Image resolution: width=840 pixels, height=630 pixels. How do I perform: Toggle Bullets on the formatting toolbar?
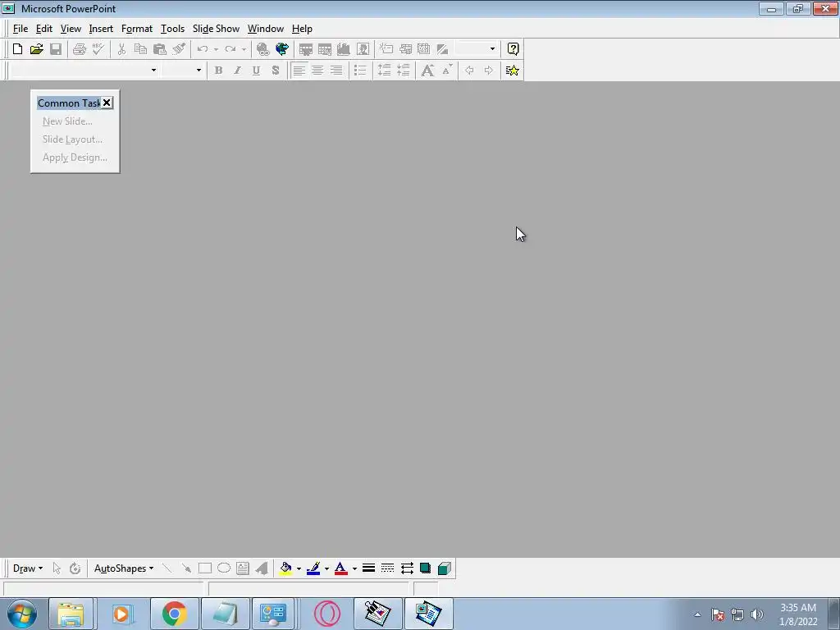click(361, 71)
